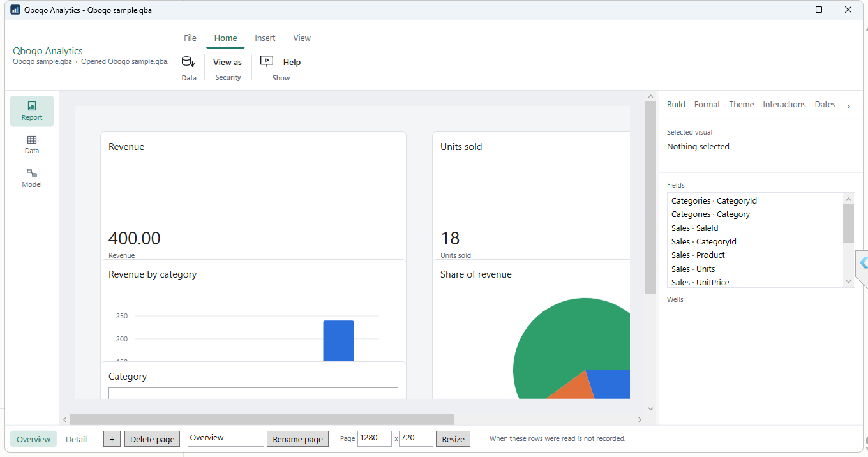Click the Fields list scrollbar thumb

point(848,223)
